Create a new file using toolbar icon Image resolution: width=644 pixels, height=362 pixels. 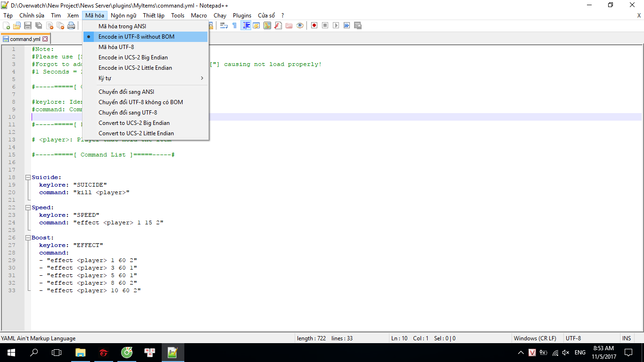(7, 25)
